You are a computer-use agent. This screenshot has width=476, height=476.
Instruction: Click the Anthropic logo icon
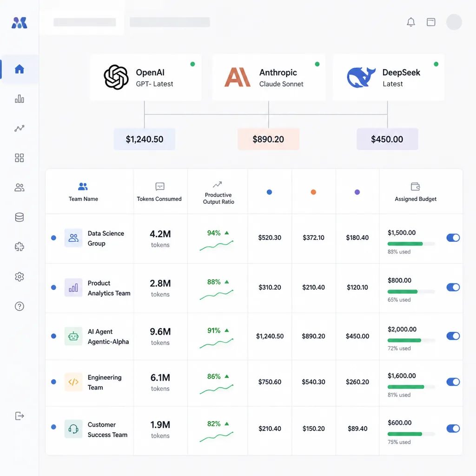(x=238, y=77)
